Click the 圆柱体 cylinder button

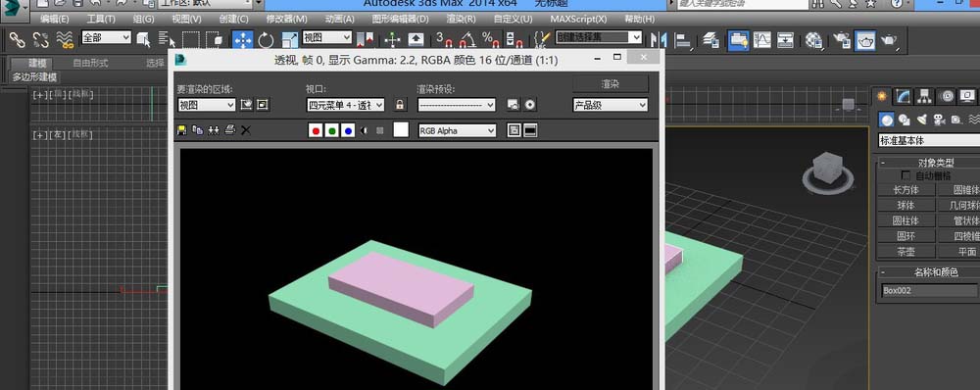point(906,220)
